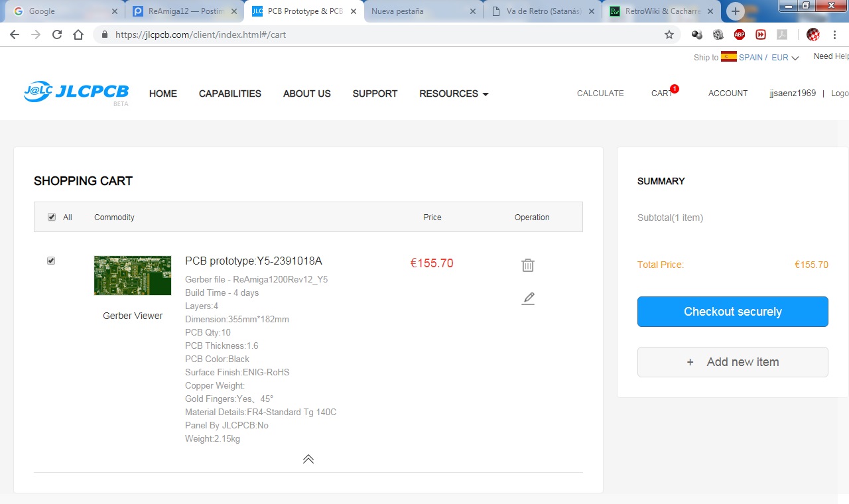Open CAPABILITIES page
The image size is (849, 504).
[x=230, y=94]
